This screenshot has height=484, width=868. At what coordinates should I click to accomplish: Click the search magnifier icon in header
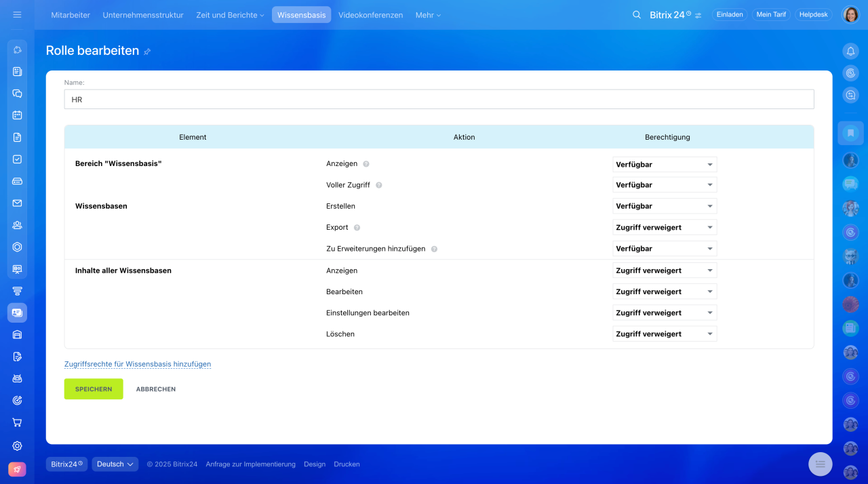[636, 15]
